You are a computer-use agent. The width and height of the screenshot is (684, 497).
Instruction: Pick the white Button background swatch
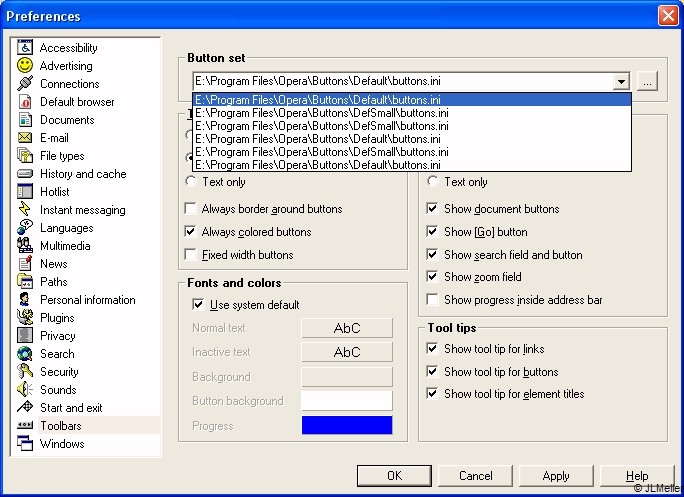tap(347, 401)
